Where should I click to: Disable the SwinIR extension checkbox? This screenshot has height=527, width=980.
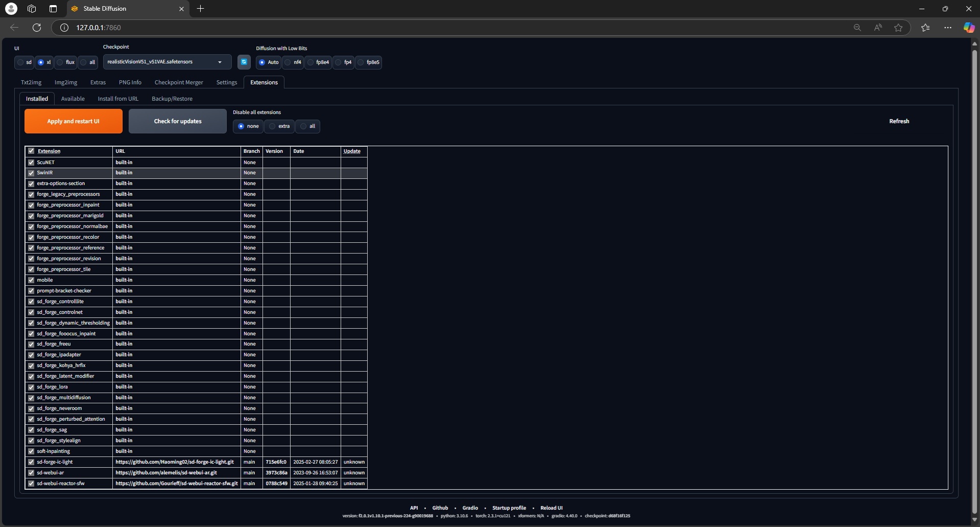[x=31, y=173]
